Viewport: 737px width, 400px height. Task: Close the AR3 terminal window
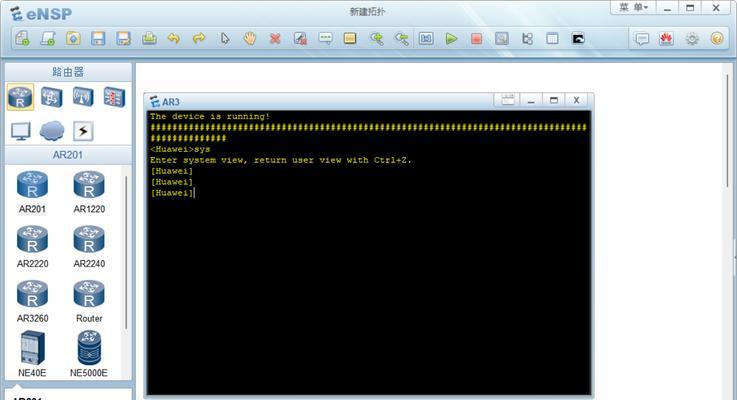coord(576,100)
